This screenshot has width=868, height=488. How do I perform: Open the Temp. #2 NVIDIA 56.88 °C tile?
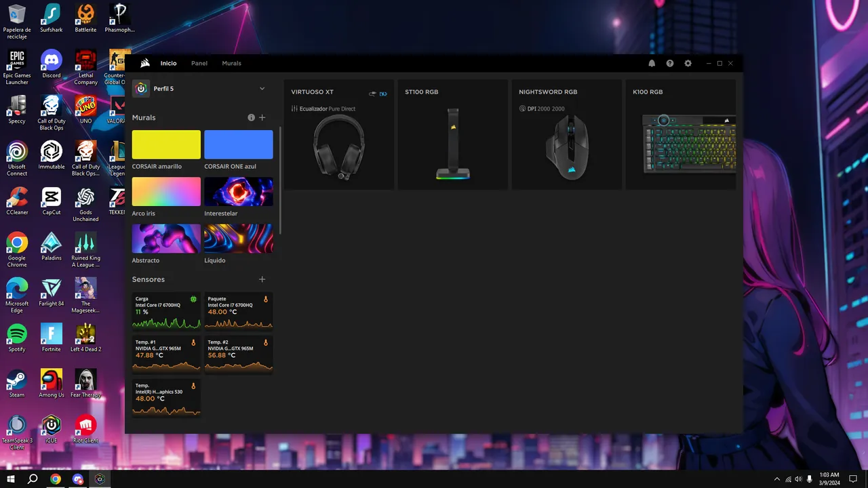[x=239, y=354]
